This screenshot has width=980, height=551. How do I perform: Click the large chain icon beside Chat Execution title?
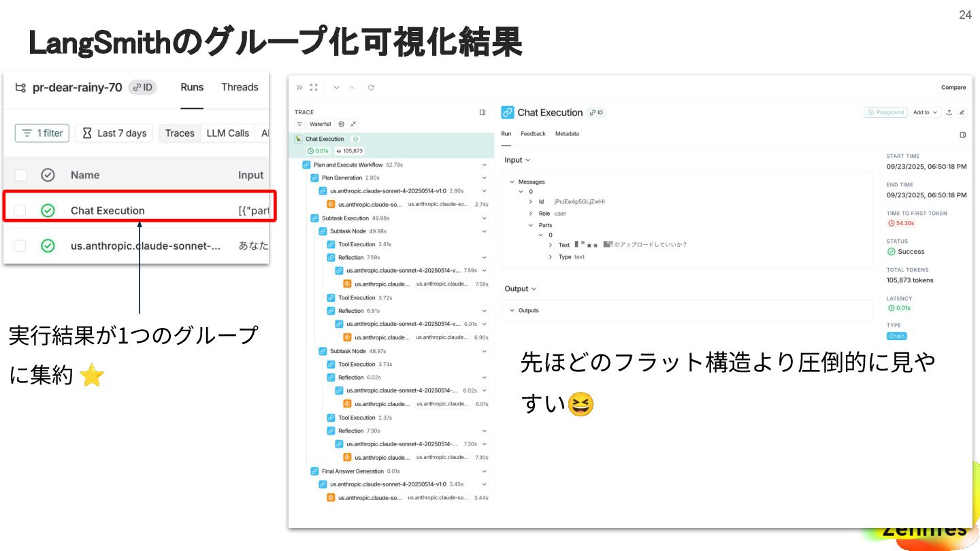[508, 112]
